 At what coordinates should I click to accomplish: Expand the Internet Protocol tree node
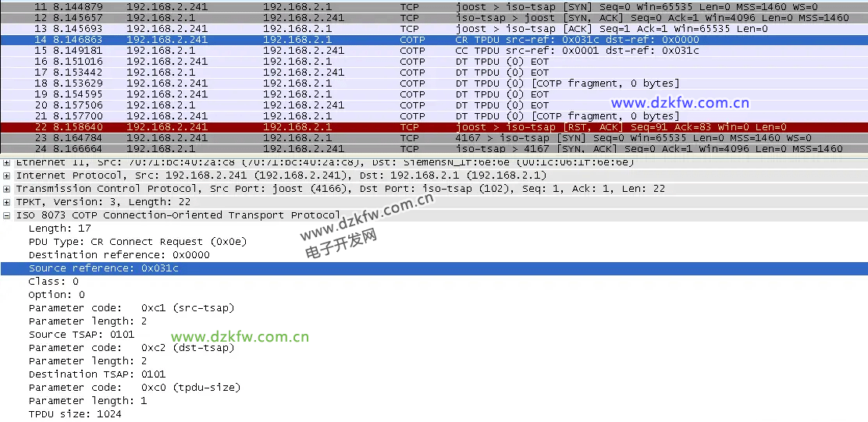(7, 176)
